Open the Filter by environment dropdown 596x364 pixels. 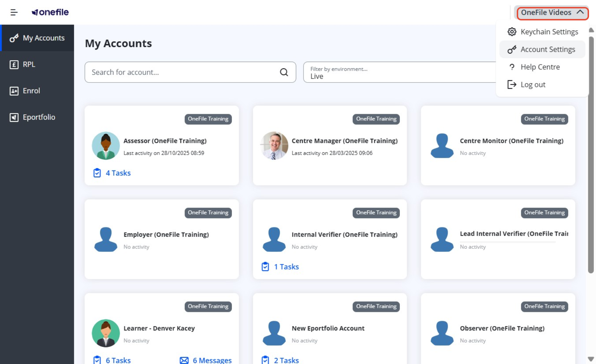pos(400,72)
